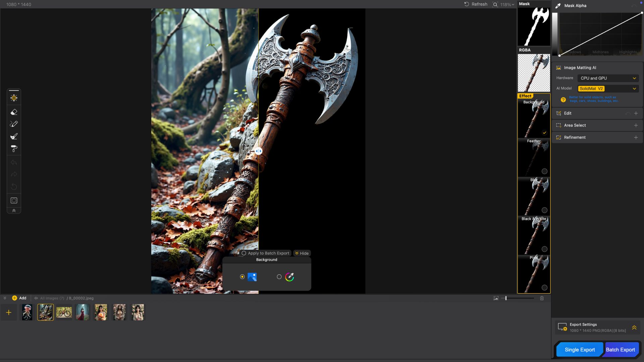Click the All Images (7) breadcrumb
The width and height of the screenshot is (644, 362).
click(52, 298)
